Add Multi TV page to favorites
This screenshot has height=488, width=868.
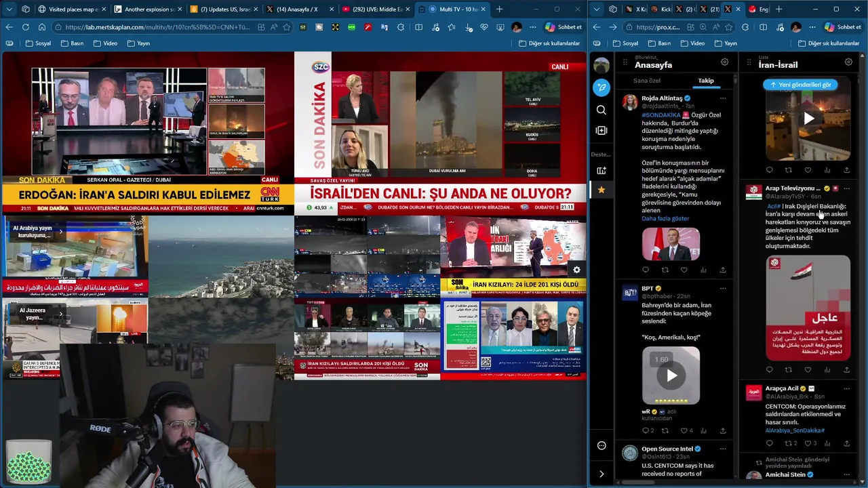[286, 27]
